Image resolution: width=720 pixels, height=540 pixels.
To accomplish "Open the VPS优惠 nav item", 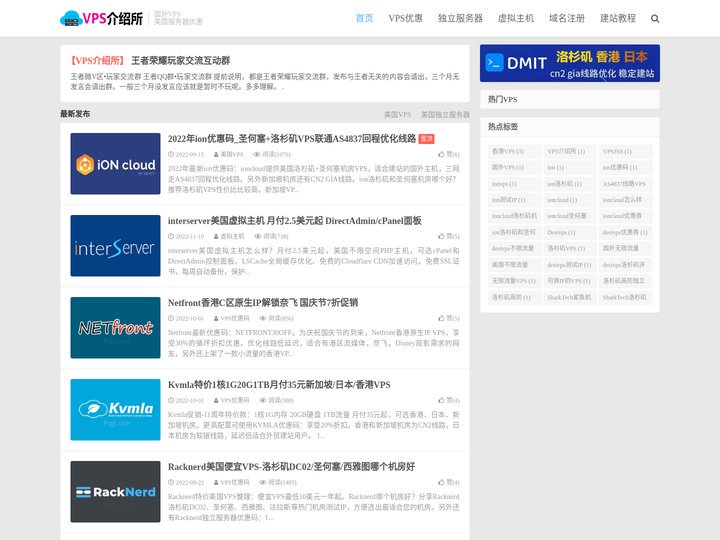I will click(405, 18).
